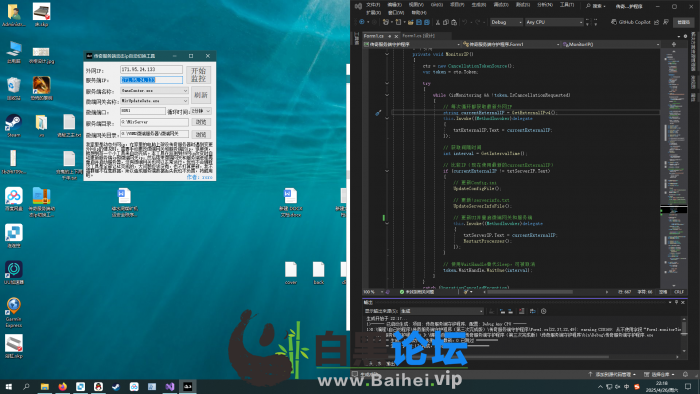Click the server IP text field
Screen dimensions: 700x394
point(151,80)
